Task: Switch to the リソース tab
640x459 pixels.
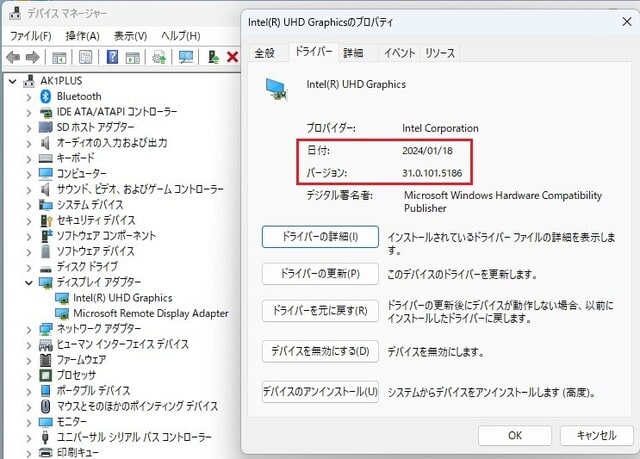Action: coord(440,53)
